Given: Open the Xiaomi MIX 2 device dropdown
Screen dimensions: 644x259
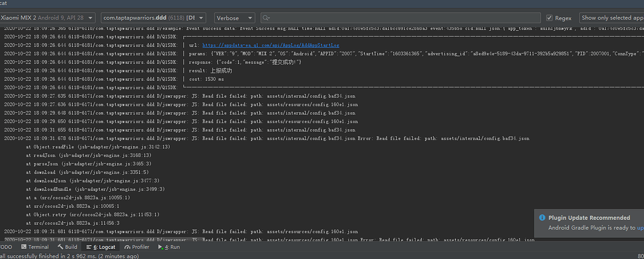Looking at the screenshot, I should [48, 18].
